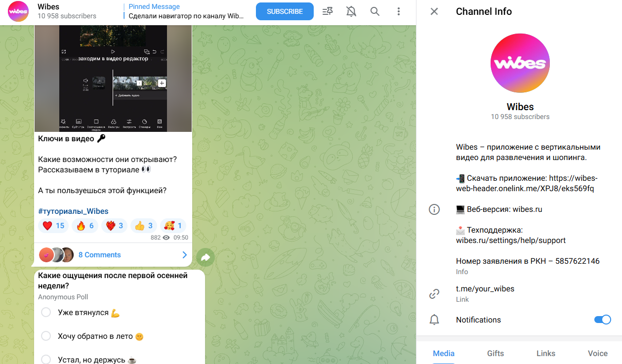Image resolution: width=622 pixels, height=364 pixels.
Task: Click the chain link icon
Action: (x=434, y=294)
